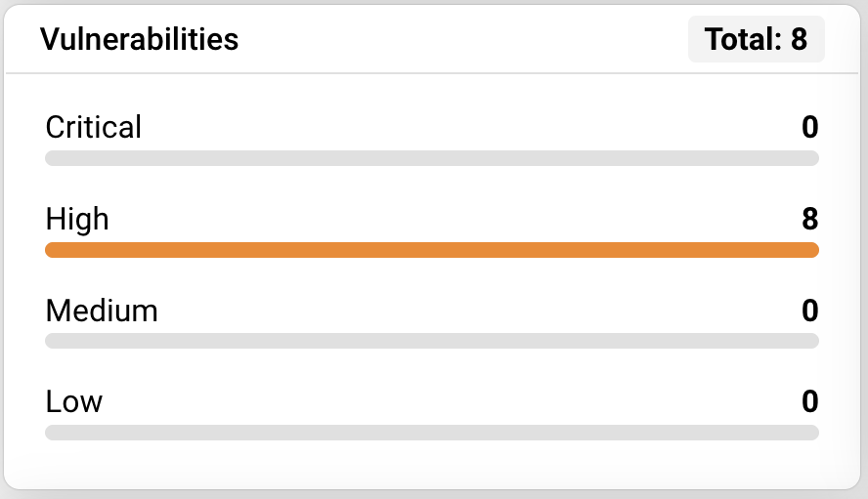Select the Low severity label
The width and height of the screenshot is (868, 499).
click(74, 401)
